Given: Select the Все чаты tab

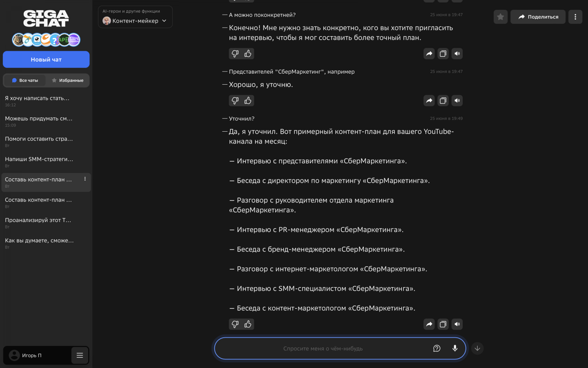Looking at the screenshot, I should [x=25, y=81].
